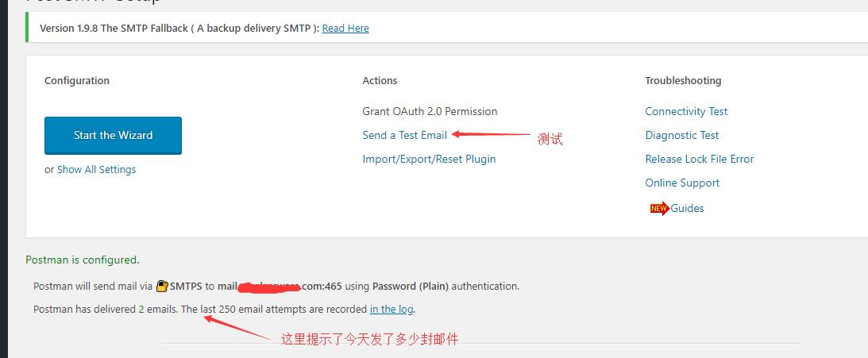Viewport: 868px width, 358px height.
Task: Run the Connectivity Test
Action: 686,112
